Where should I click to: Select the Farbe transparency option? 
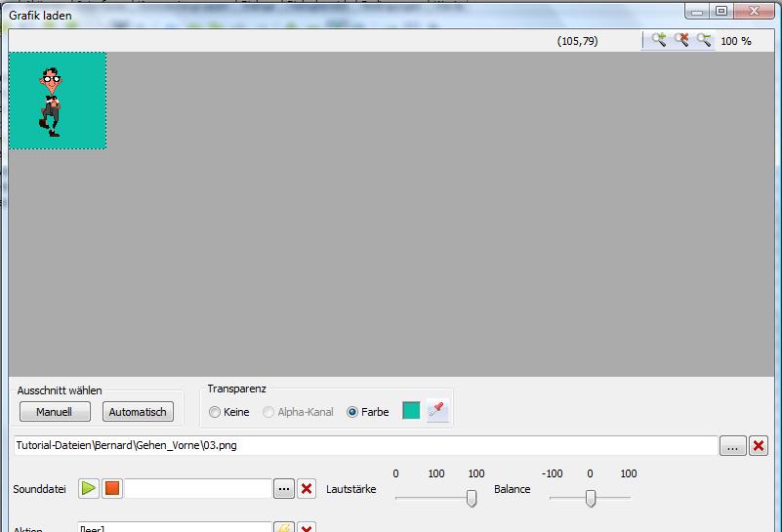(367, 412)
